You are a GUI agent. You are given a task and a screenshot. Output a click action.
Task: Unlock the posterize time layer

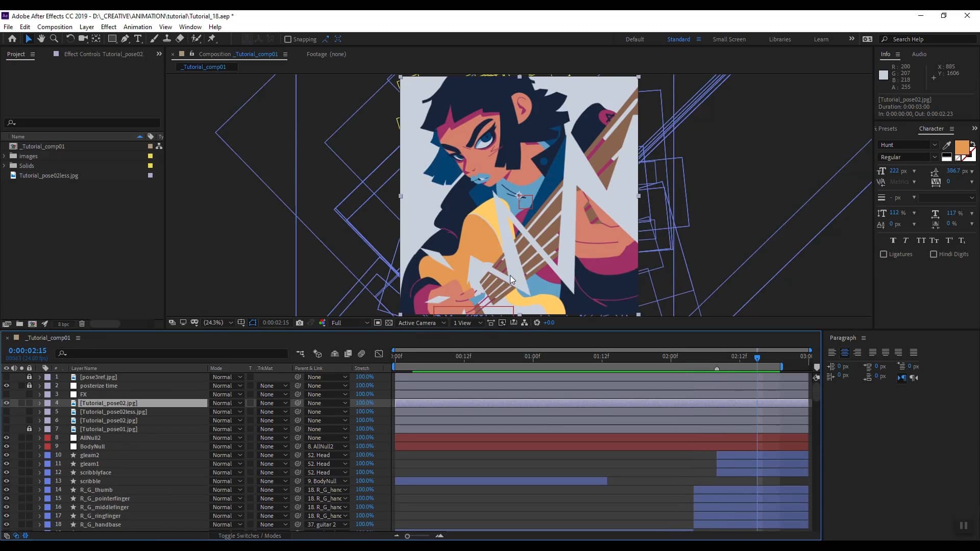(29, 386)
